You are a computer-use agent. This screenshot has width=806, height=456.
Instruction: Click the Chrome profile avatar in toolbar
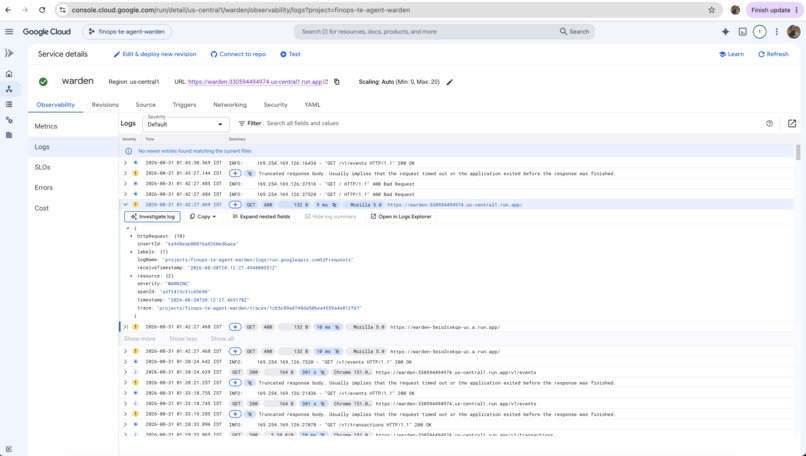click(735, 10)
